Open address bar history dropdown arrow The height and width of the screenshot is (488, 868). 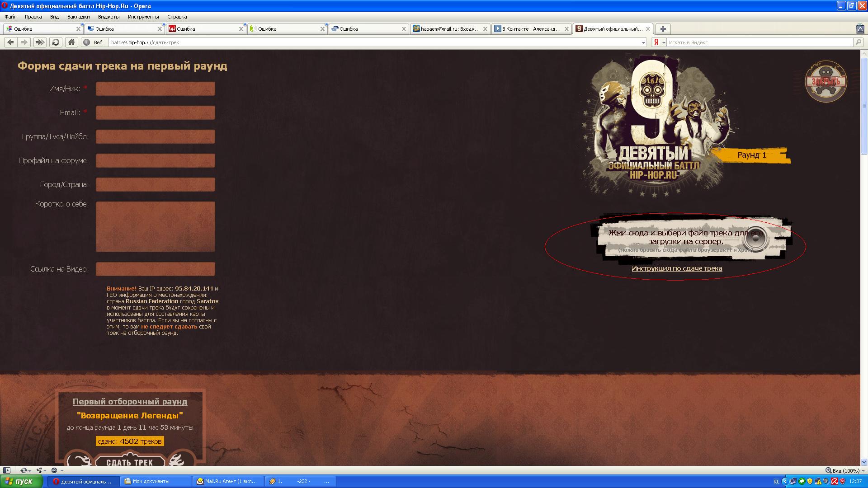click(x=643, y=42)
